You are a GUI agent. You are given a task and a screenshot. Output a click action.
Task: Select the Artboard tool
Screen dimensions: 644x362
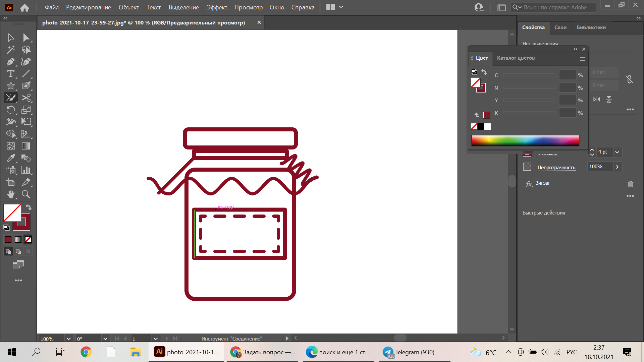pos(11,182)
